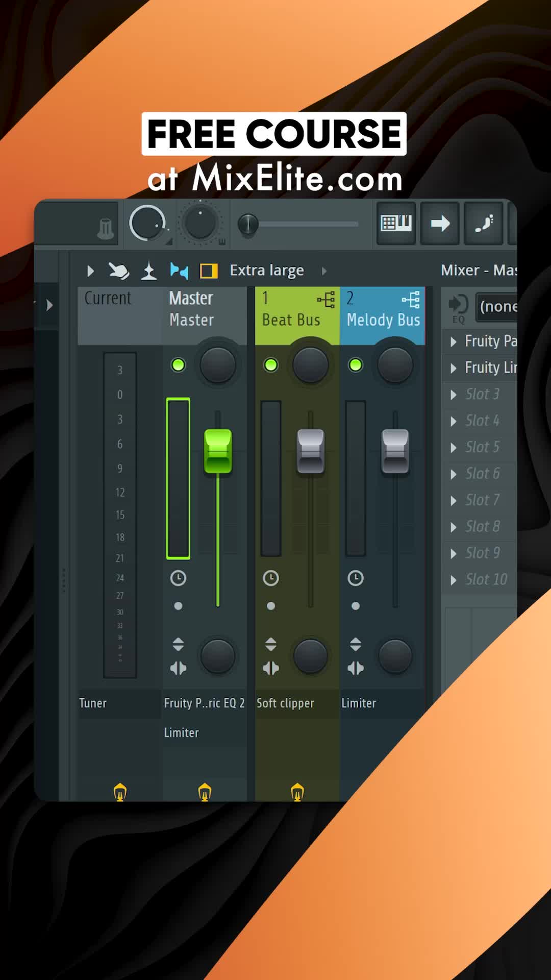Open the Soft clipper on Beat Bus
The width and height of the screenshot is (551, 980).
[x=297, y=703]
